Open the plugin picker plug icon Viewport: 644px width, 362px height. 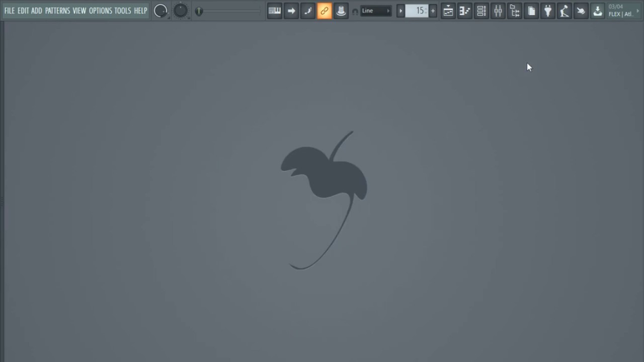pos(548,11)
